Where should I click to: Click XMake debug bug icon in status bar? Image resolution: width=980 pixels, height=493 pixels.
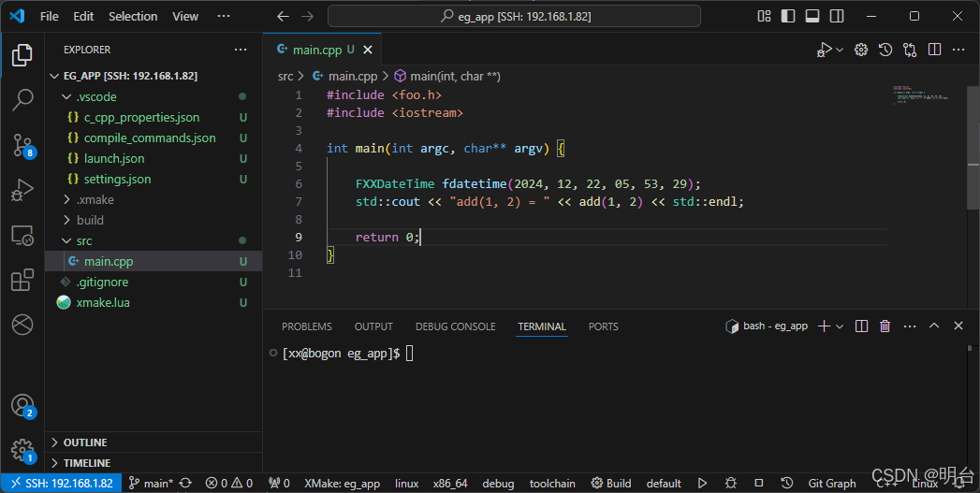[x=731, y=483]
